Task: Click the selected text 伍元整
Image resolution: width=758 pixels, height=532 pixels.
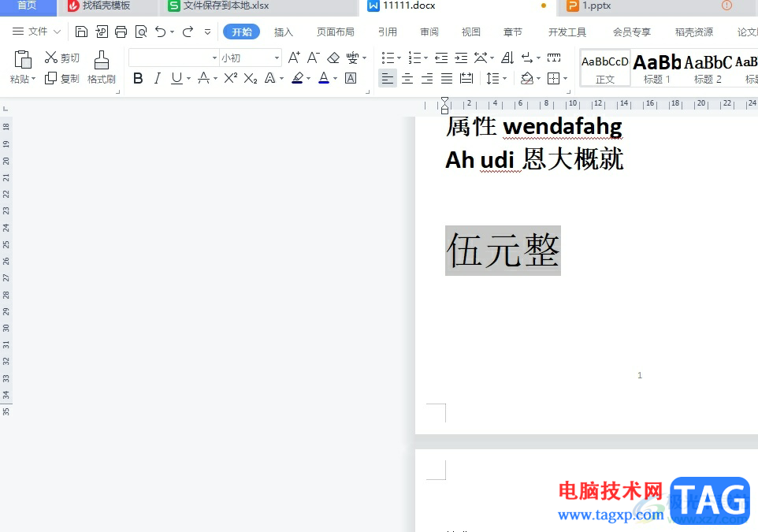Action: [x=503, y=251]
